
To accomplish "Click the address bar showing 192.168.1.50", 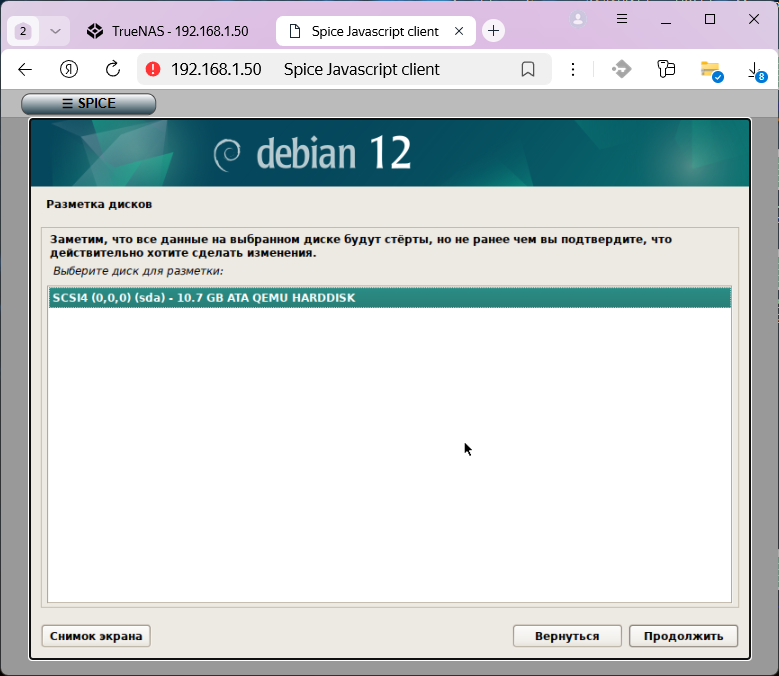I will [344, 69].
